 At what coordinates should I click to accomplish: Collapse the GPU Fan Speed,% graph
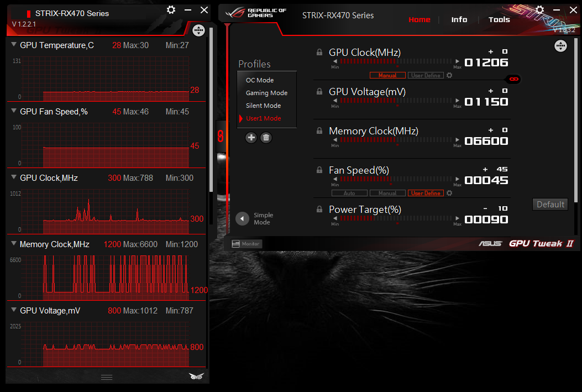14,111
